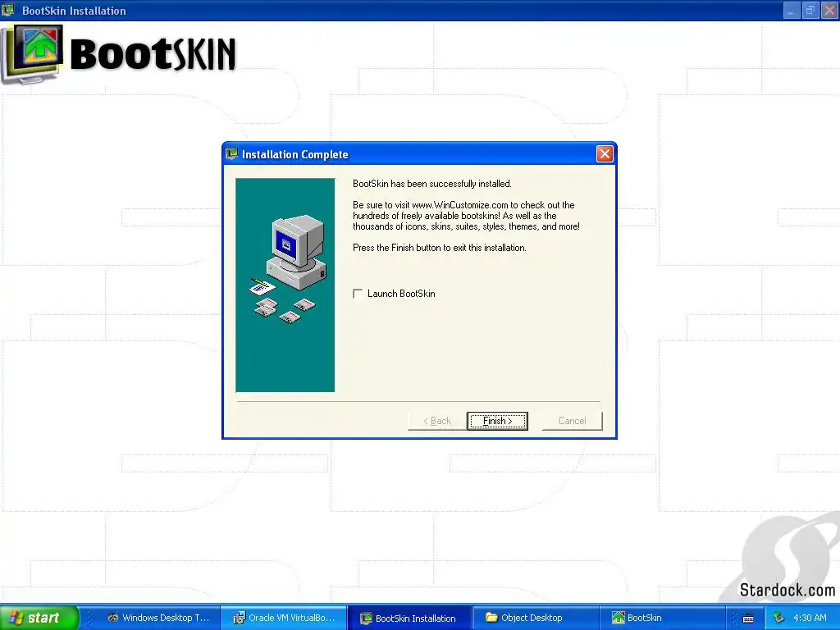
Task: Minimize the BootSkin Installation window
Action: point(791,11)
